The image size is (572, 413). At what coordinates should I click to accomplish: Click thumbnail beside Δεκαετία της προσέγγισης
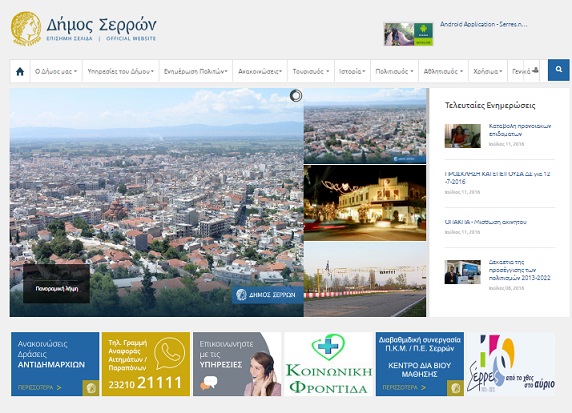463,272
